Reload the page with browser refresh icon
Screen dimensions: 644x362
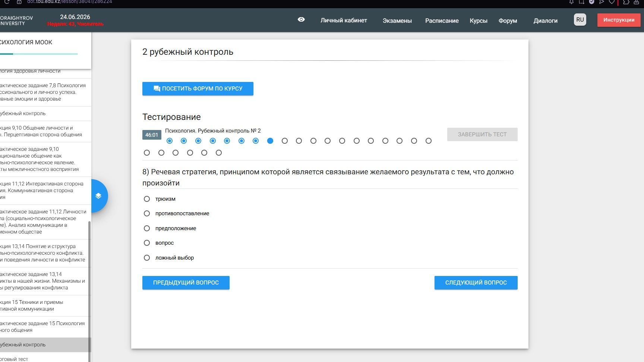point(7,2)
